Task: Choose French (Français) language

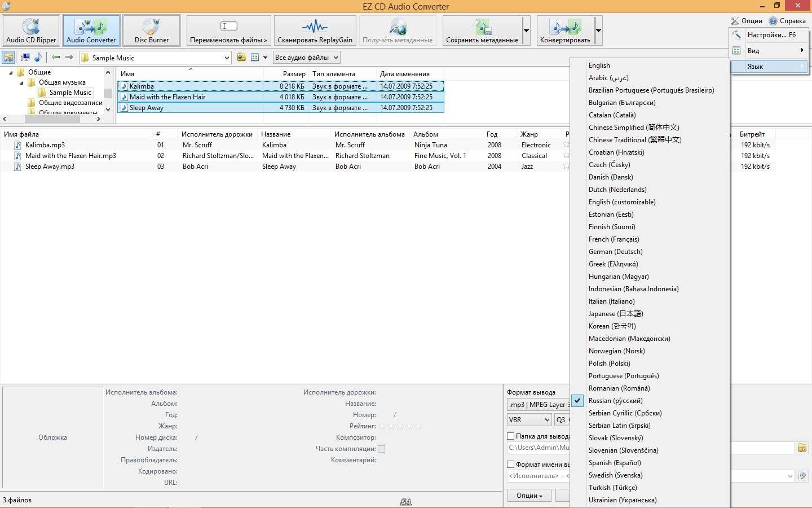Action: pyautogui.click(x=650, y=239)
